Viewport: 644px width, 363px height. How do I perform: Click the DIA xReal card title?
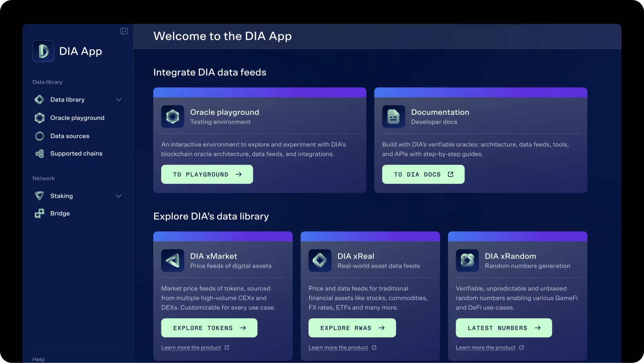tap(356, 256)
